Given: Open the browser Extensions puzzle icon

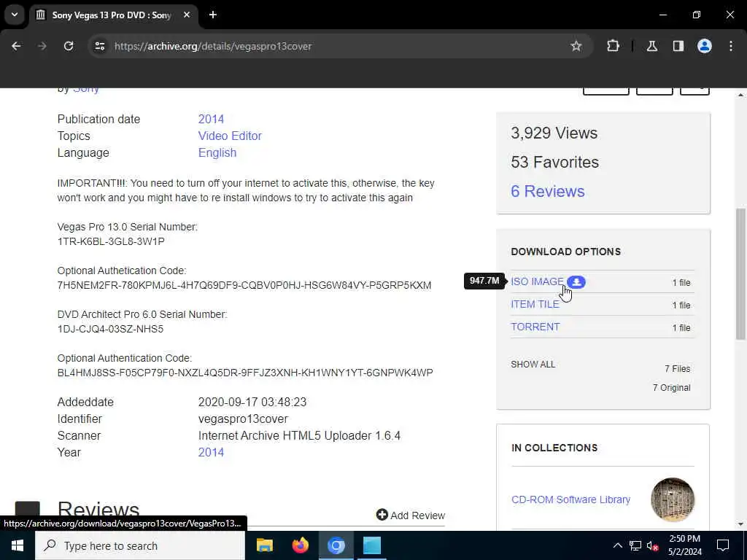Looking at the screenshot, I should tap(613, 46).
